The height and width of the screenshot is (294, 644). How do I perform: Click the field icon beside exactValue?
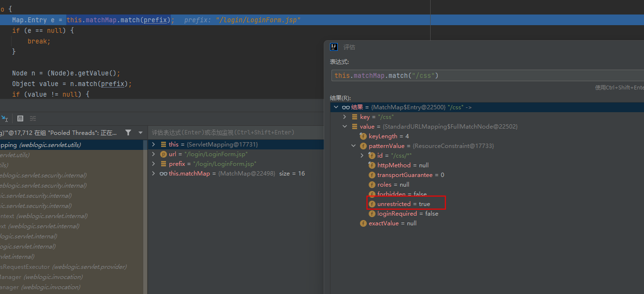(363, 223)
